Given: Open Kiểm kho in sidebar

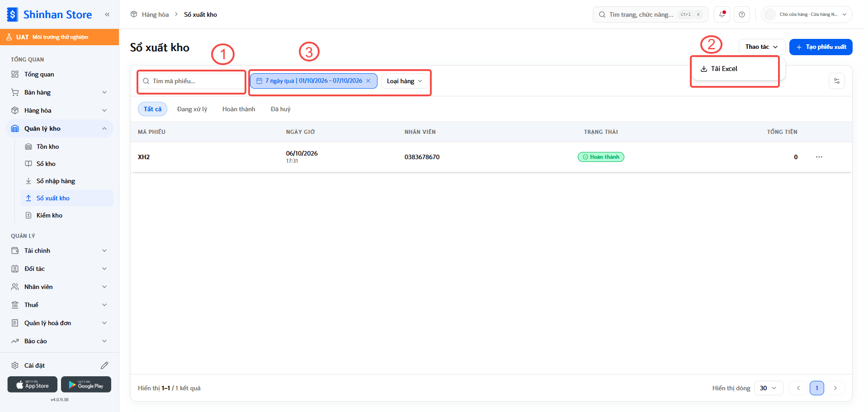Looking at the screenshot, I should [67, 215].
